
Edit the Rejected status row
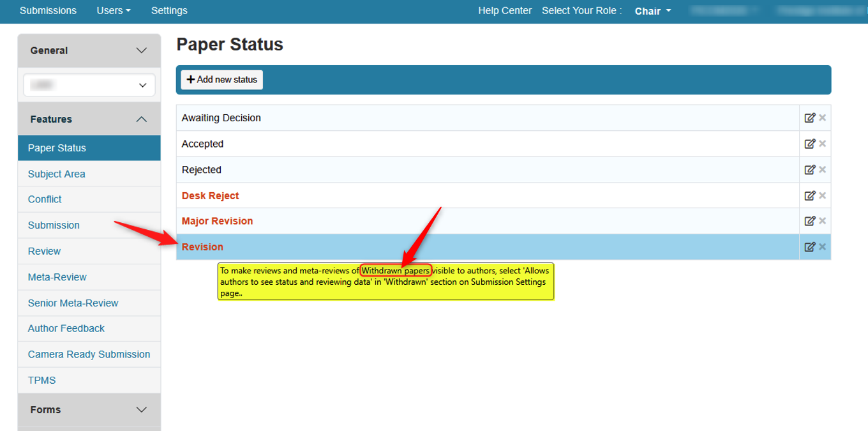click(809, 170)
